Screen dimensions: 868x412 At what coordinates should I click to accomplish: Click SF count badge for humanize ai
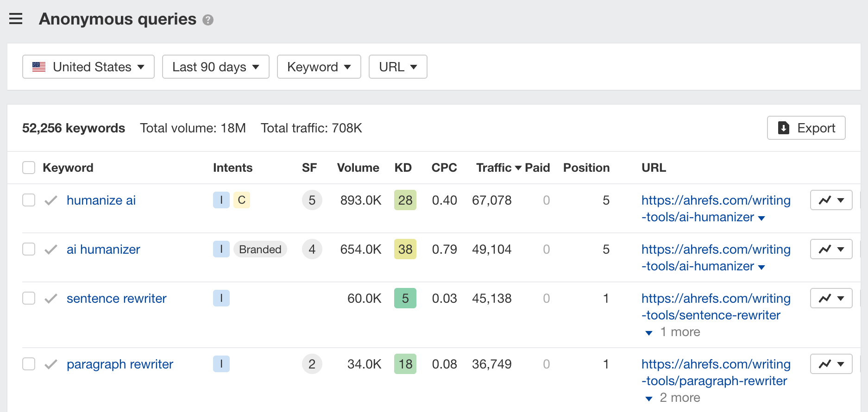click(312, 200)
